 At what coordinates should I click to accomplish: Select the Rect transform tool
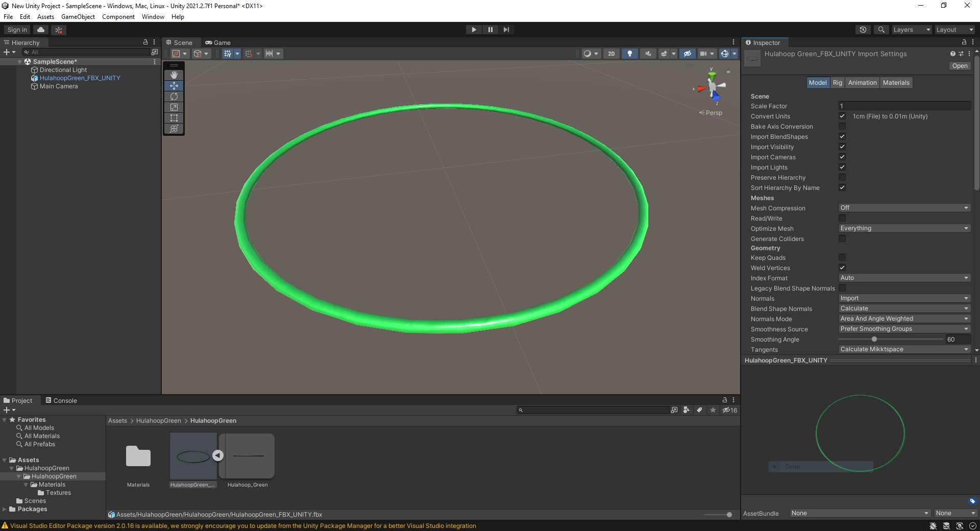click(174, 118)
